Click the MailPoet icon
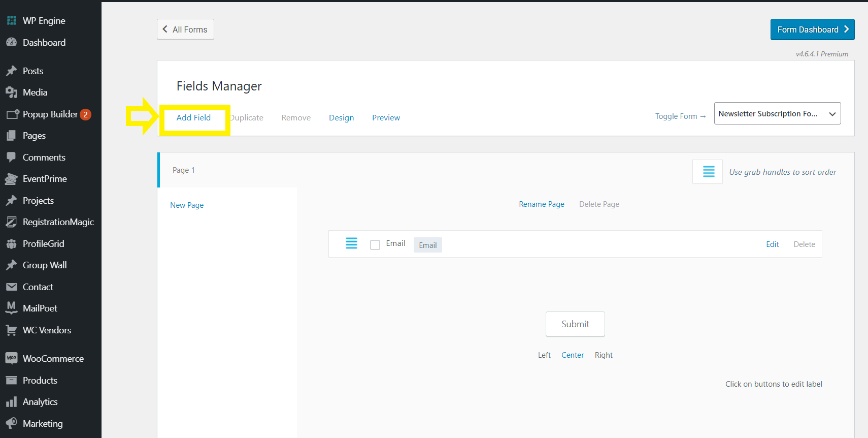 pyautogui.click(x=11, y=308)
